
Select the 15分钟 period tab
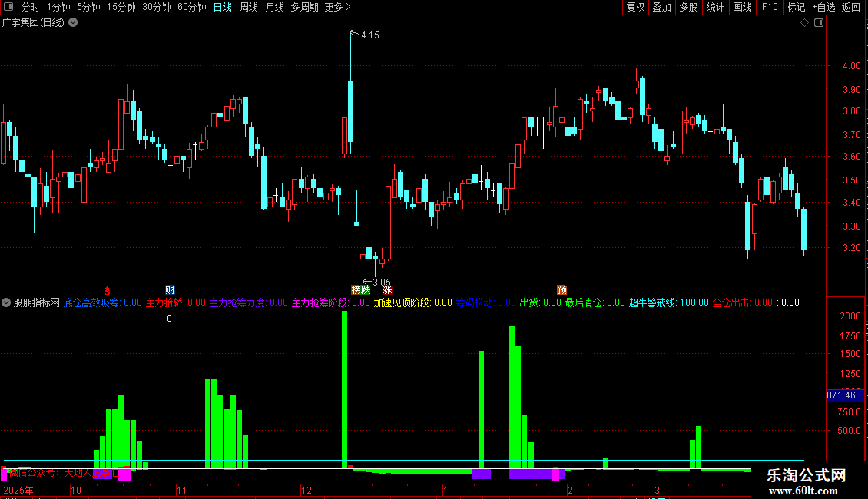[121, 7]
